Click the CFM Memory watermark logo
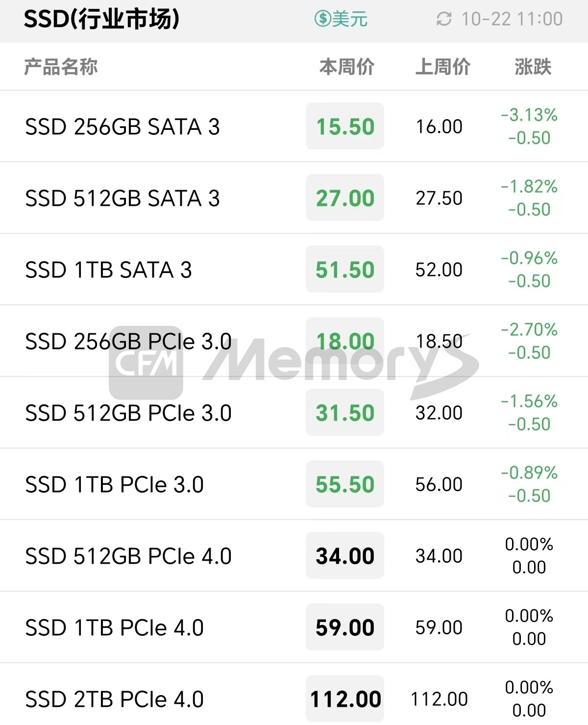588x725 pixels. [294, 363]
